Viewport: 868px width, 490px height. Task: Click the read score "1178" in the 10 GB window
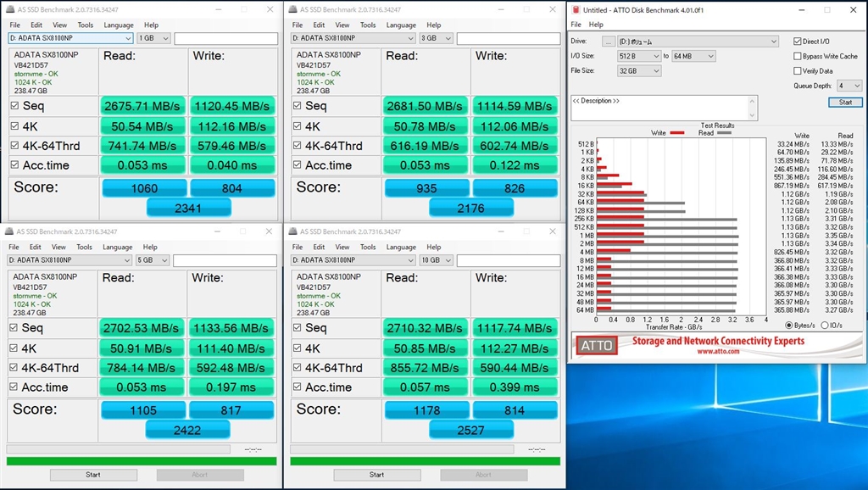[x=427, y=410]
